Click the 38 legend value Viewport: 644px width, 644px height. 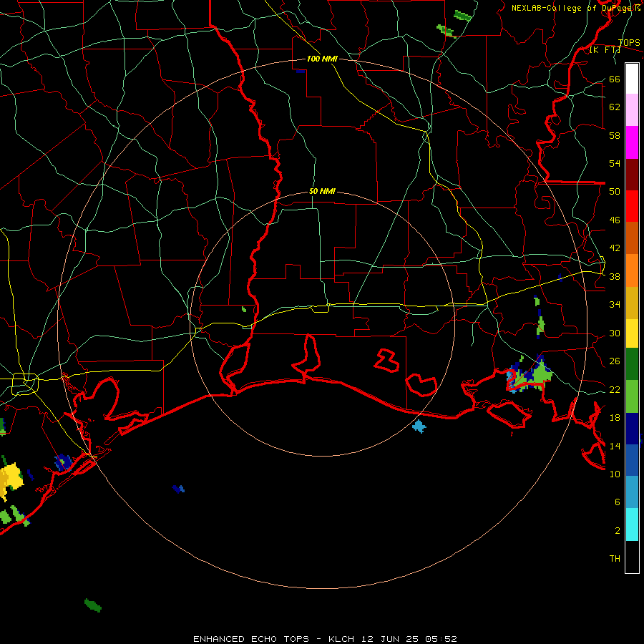(615, 277)
